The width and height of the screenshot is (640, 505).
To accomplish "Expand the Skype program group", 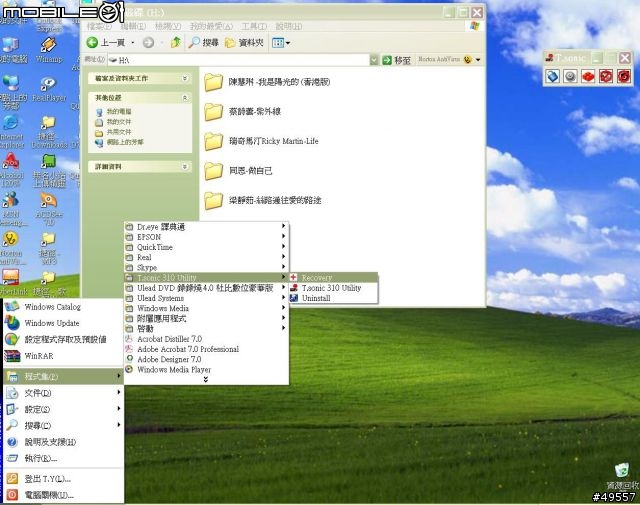I will click(x=206, y=267).
